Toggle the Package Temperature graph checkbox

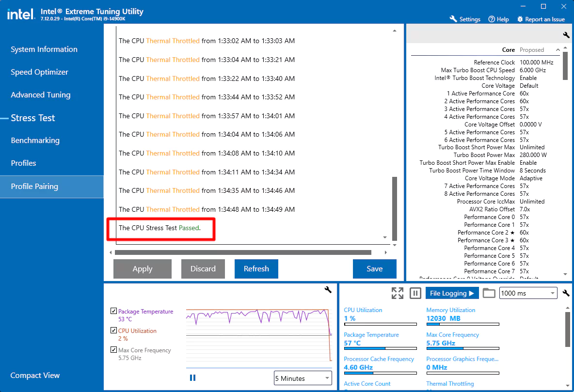[x=113, y=311]
